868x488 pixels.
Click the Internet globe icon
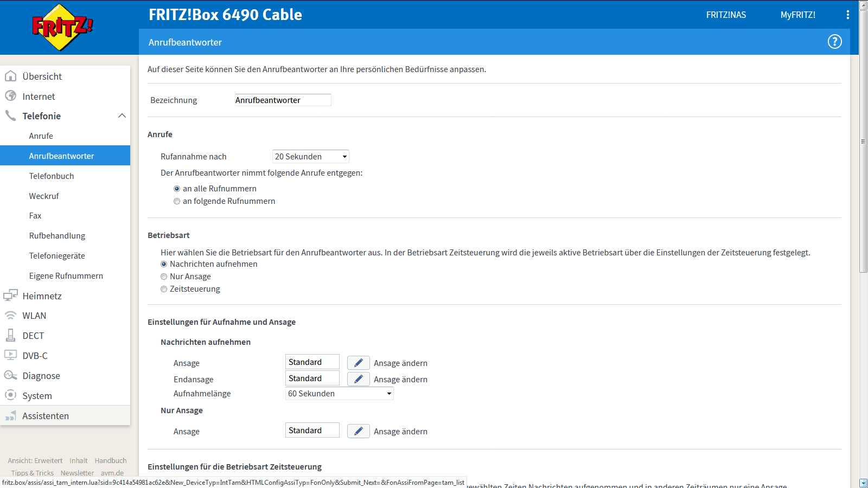click(x=10, y=96)
